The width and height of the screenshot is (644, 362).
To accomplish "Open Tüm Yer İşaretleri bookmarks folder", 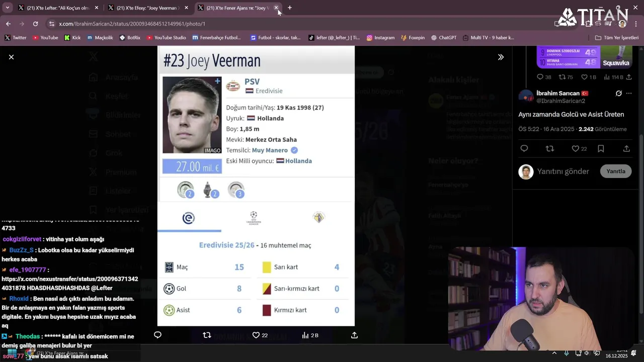I will (617, 38).
